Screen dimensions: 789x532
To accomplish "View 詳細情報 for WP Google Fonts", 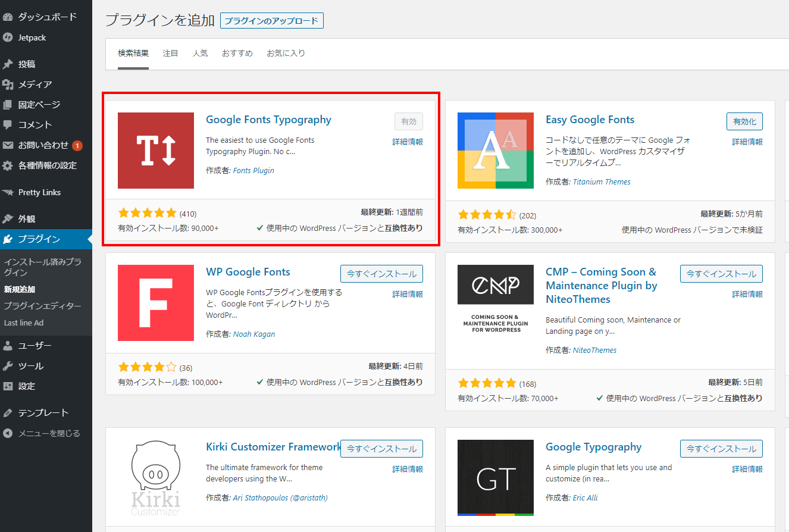I will click(x=408, y=294).
